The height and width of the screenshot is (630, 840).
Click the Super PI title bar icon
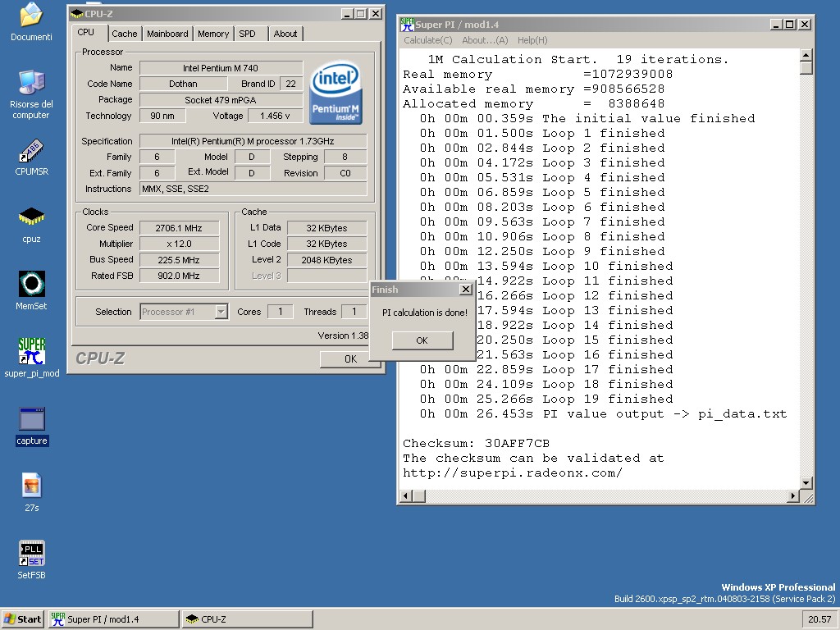click(407, 25)
